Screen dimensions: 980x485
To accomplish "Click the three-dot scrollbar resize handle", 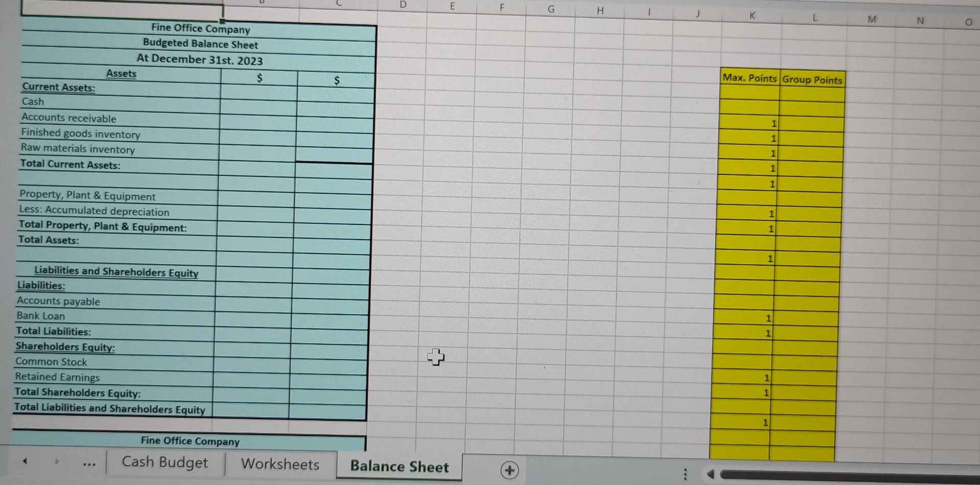I will [x=687, y=473].
